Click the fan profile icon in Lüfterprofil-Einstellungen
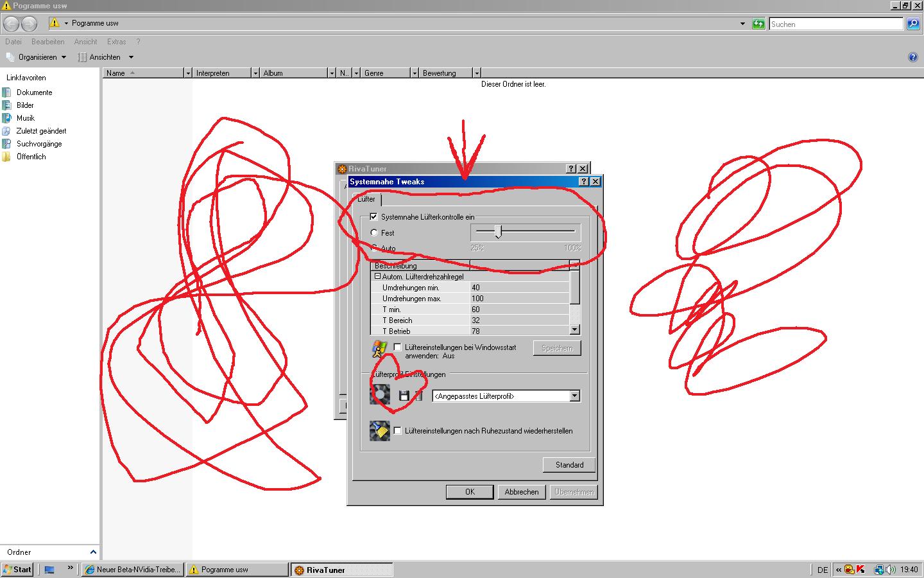924x578 pixels. tap(380, 394)
